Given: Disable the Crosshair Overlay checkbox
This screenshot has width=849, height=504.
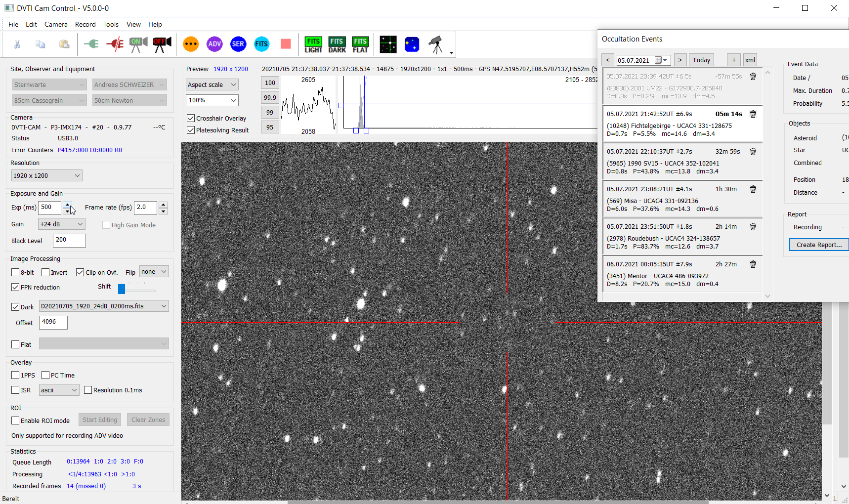Looking at the screenshot, I should tap(191, 119).
